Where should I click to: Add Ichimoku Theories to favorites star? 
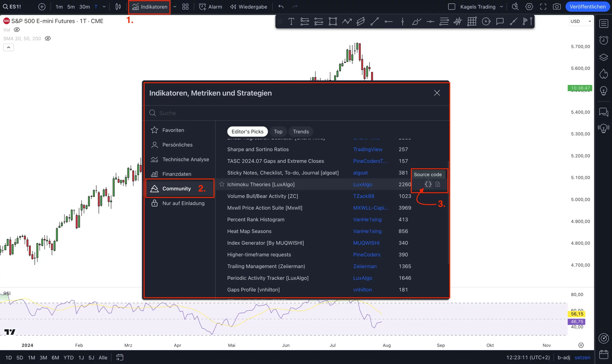(x=222, y=184)
